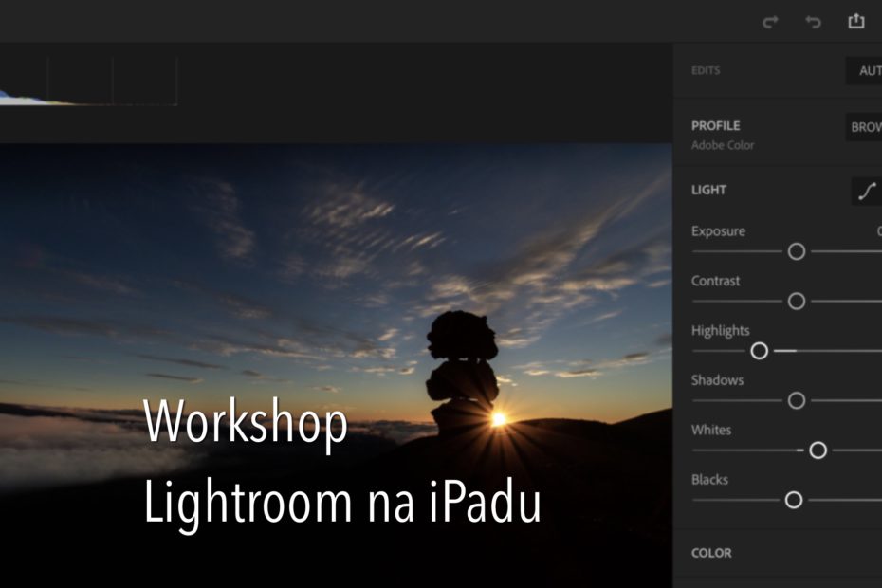Expand the Color section
The image size is (882, 588).
(711, 553)
